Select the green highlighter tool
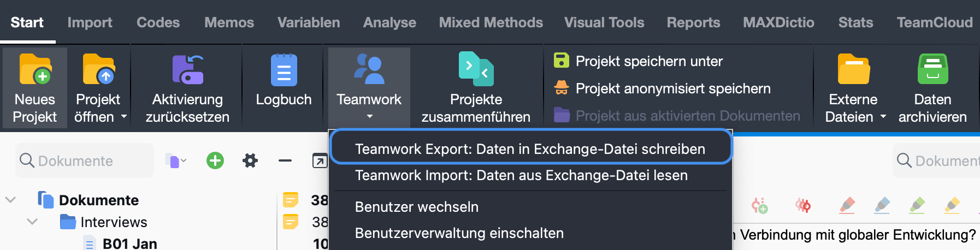980x250 pixels. [x=917, y=205]
